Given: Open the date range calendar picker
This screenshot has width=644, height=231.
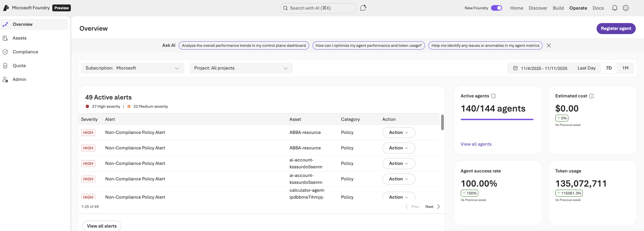Looking at the screenshot, I should tap(515, 68).
